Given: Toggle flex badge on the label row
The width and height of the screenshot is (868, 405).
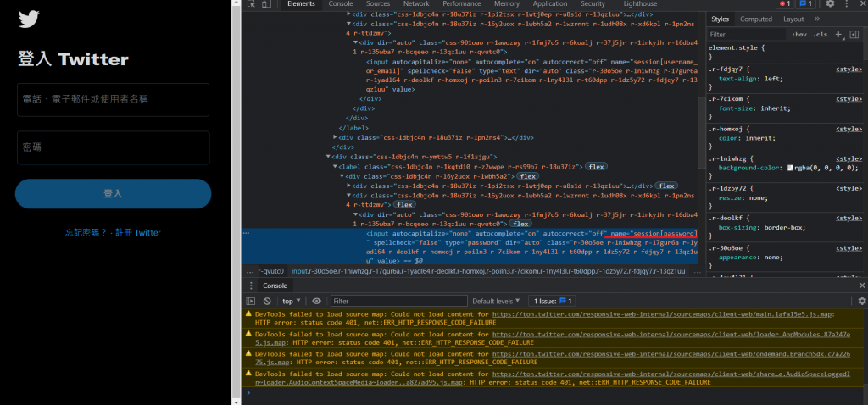Looking at the screenshot, I should 596,167.
